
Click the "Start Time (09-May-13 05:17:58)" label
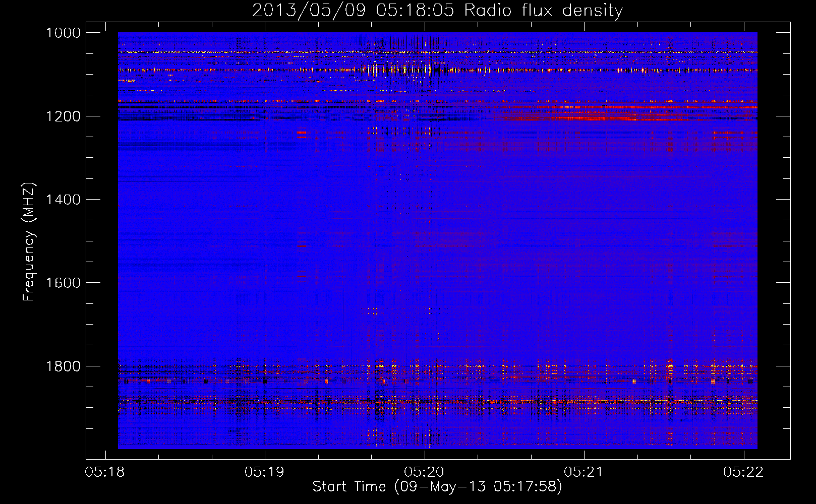pyautogui.click(x=437, y=486)
